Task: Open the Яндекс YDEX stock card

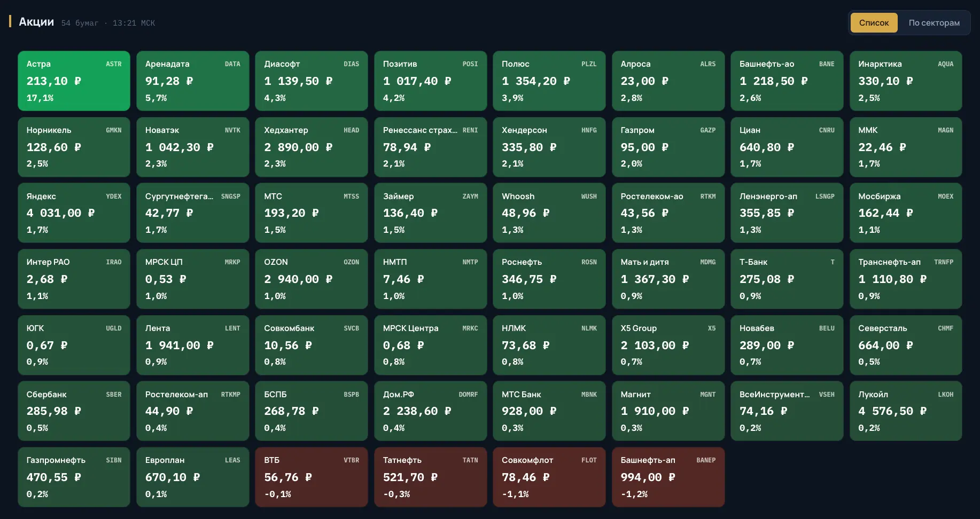Action: (x=74, y=213)
